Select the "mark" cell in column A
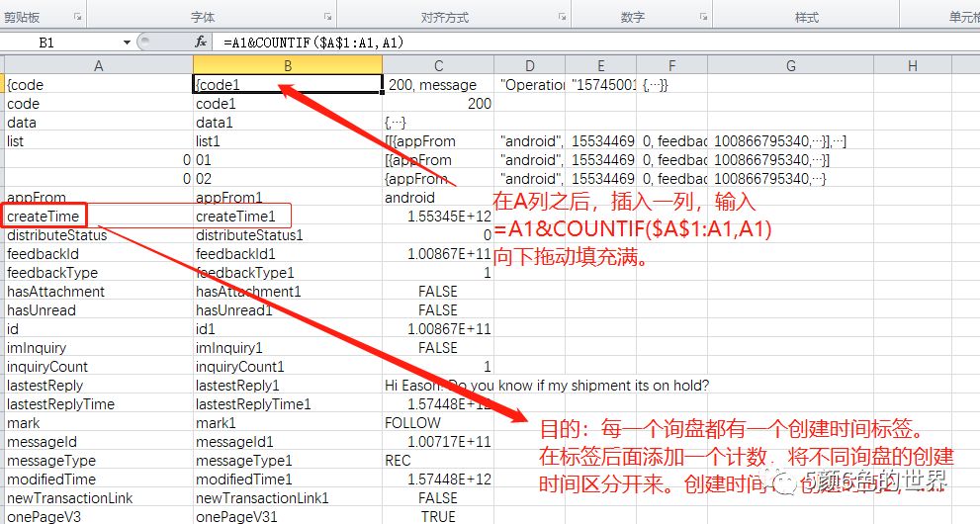This screenshot has height=524, width=980. click(x=99, y=422)
